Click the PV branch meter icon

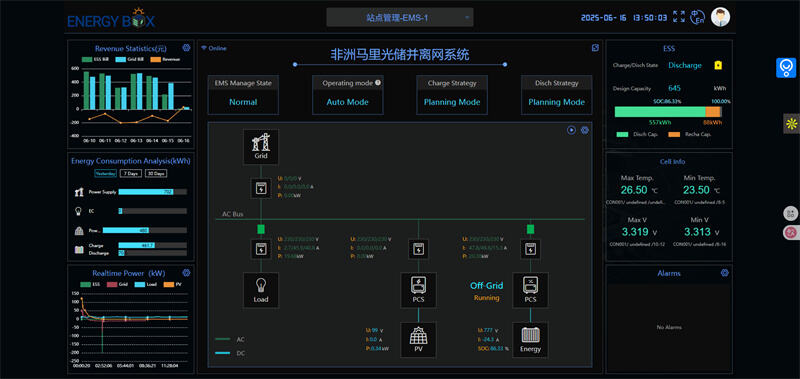pyautogui.click(x=418, y=249)
